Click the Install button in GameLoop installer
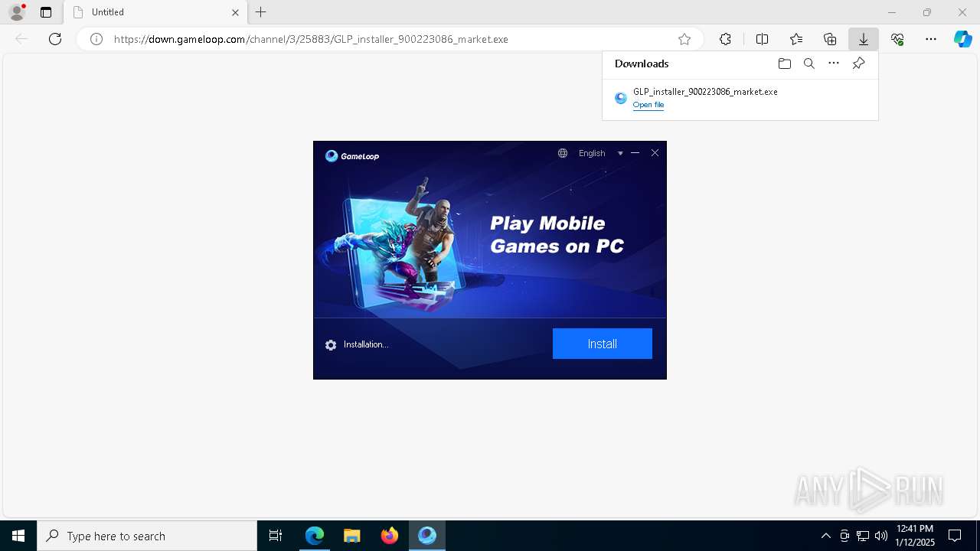980x551 pixels. [x=603, y=344]
